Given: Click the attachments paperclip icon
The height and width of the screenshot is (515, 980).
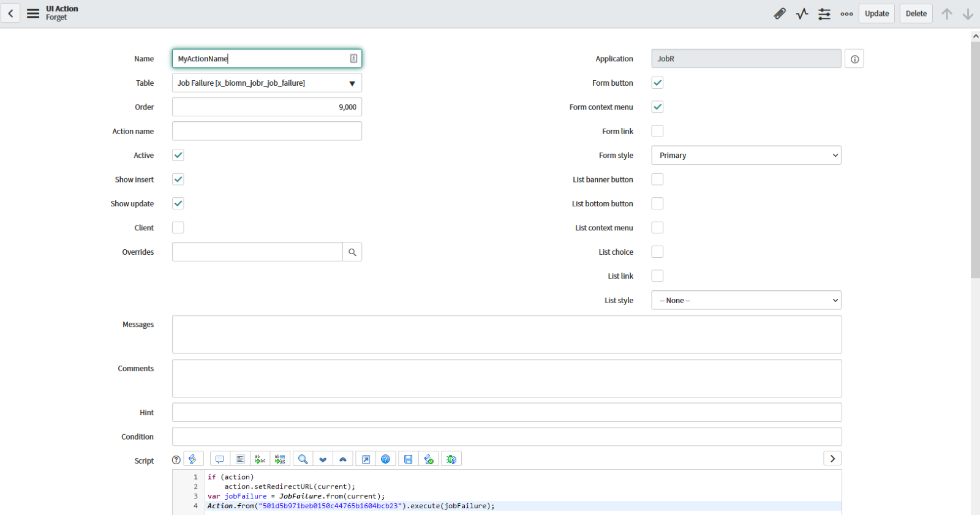Looking at the screenshot, I should [780, 13].
